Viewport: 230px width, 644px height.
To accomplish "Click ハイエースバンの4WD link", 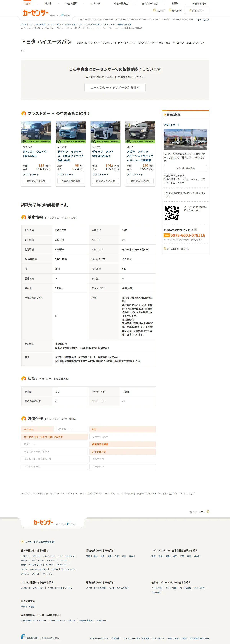I will (118, 588).
